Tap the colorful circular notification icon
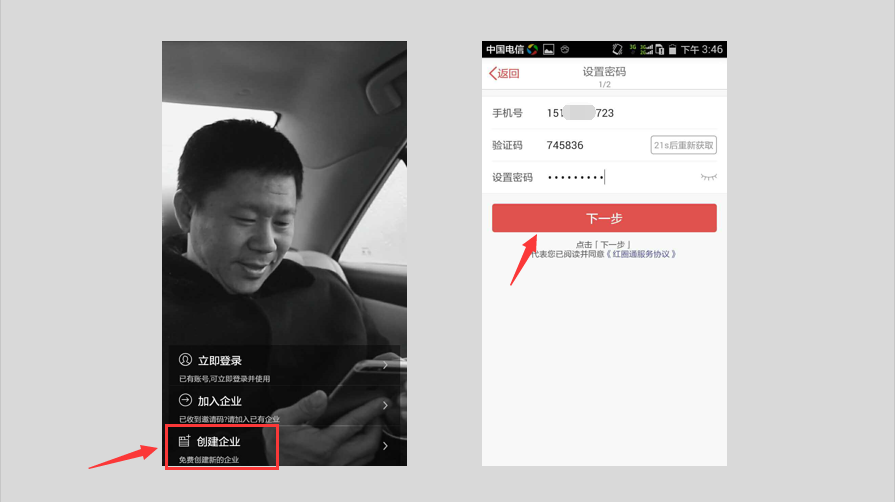Screen dimensions: 895x502 pos(533,49)
